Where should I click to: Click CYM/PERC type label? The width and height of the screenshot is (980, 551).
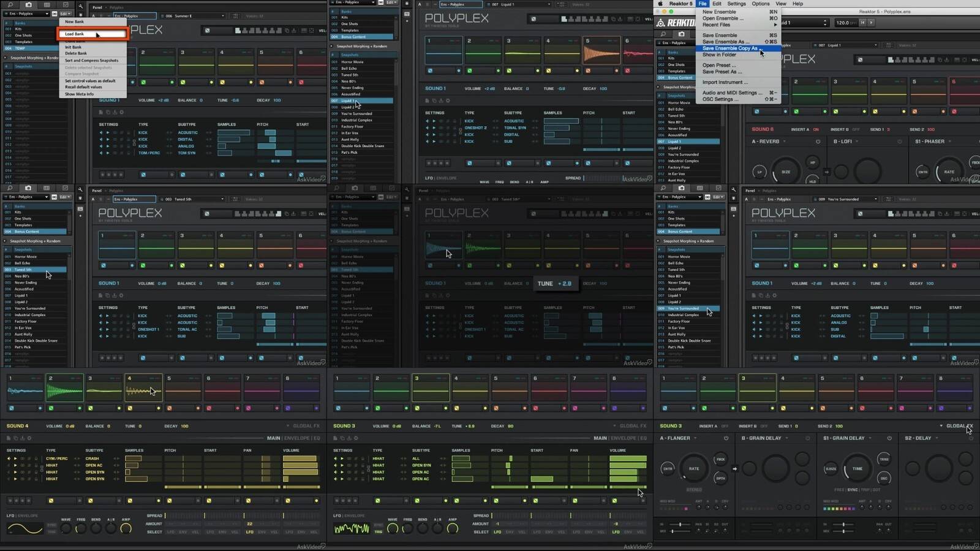pos(56,458)
